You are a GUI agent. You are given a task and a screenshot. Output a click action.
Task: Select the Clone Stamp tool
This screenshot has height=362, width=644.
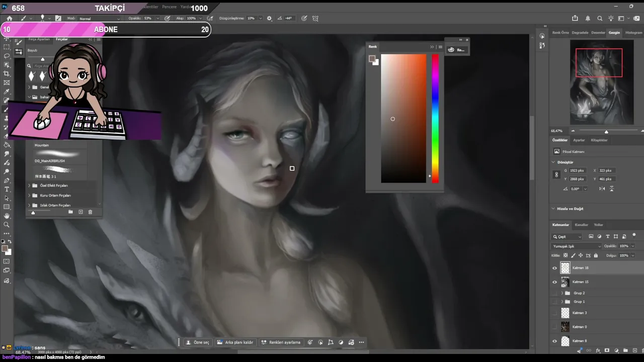click(7, 119)
